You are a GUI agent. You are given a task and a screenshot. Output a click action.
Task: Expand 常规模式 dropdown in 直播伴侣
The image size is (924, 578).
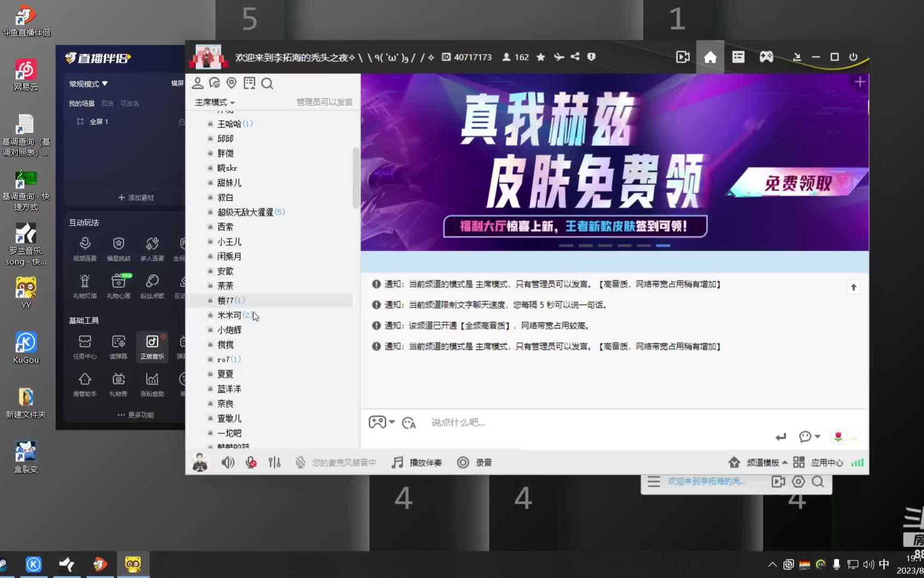click(x=88, y=84)
